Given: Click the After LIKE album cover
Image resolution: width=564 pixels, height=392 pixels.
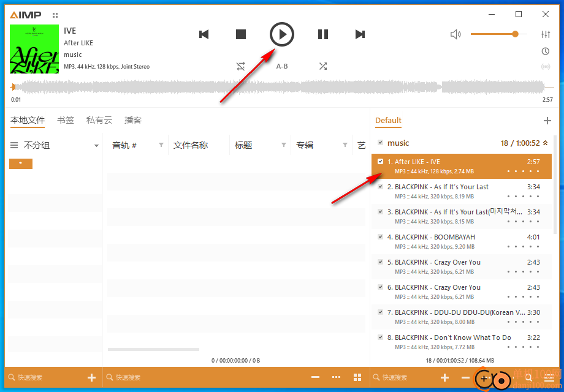Looking at the screenshot, I should (34, 49).
